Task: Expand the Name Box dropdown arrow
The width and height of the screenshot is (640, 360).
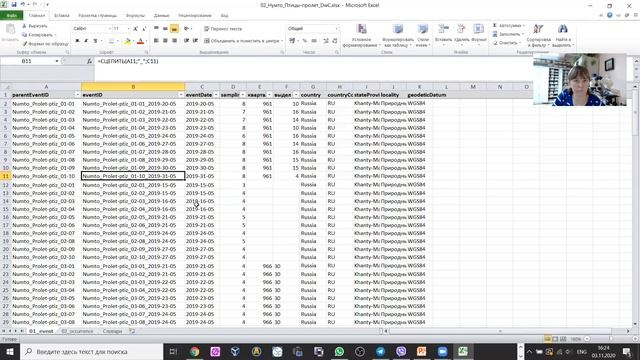Action: tap(57, 61)
